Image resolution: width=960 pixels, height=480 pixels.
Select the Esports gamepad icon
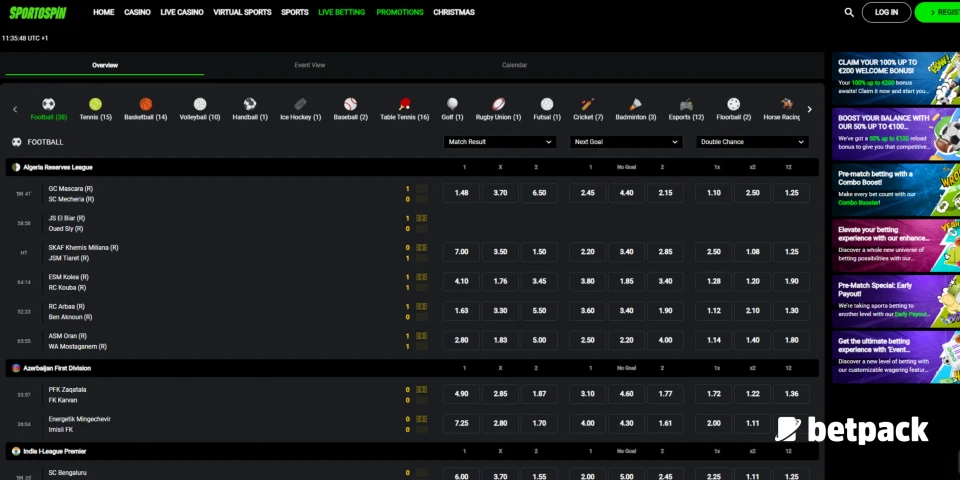pyautogui.click(x=686, y=104)
